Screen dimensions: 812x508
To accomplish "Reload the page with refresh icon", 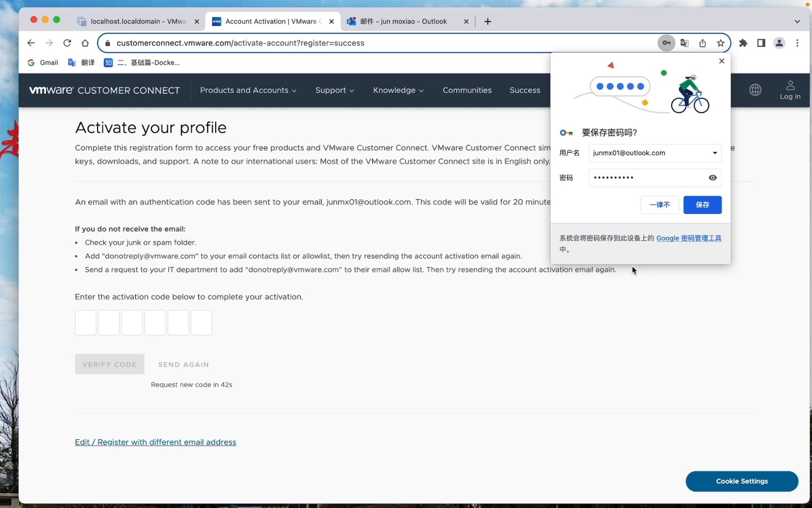I will 67,43.
